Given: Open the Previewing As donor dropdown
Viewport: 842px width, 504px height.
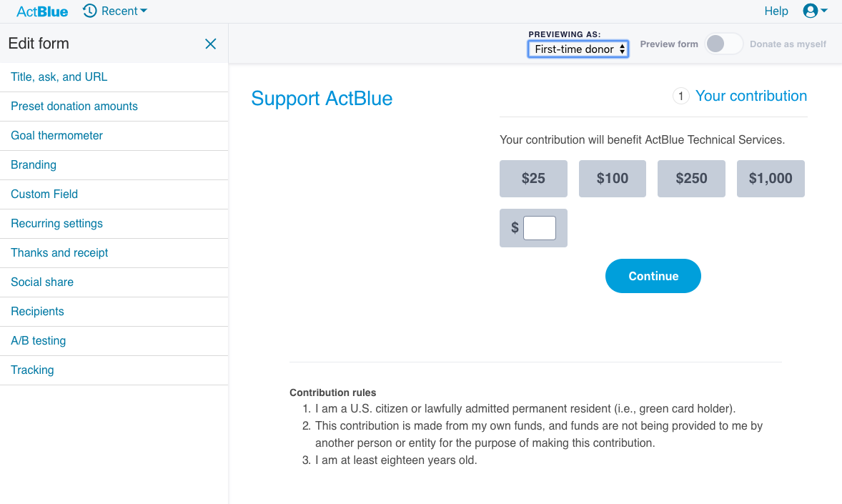Looking at the screenshot, I should tap(578, 49).
